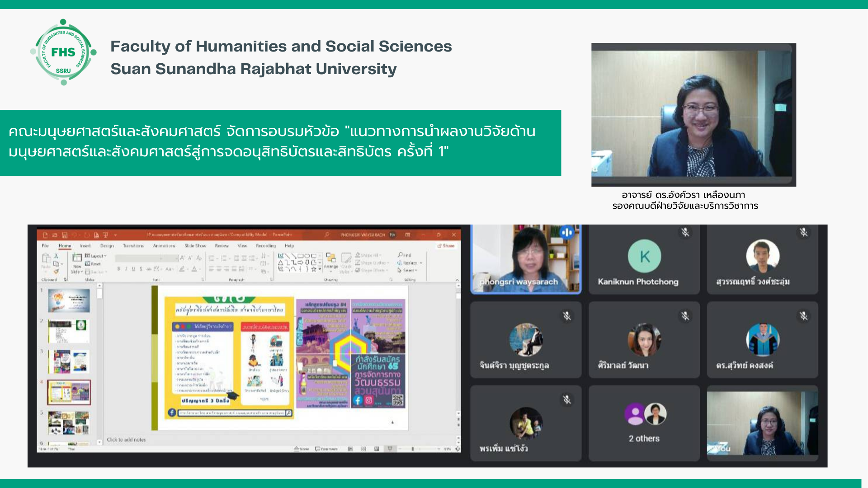Image resolution: width=868 pixels, height=488 pixels.
Task: Click the numbered list icon
Action: 224,258
